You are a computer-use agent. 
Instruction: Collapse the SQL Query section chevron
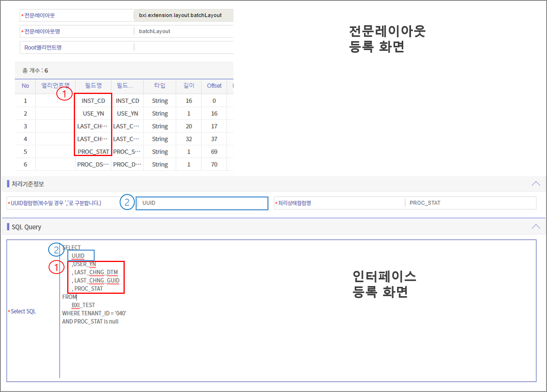tap(536, 227)
